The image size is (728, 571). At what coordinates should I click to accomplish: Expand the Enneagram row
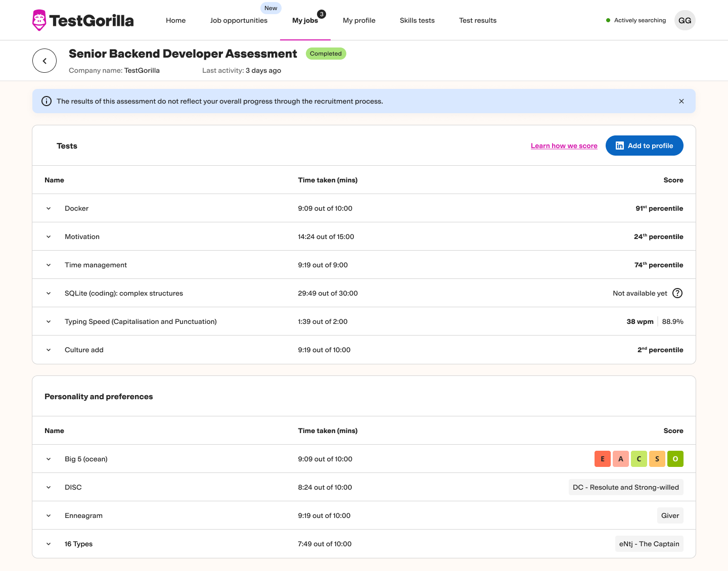pyautogui.click(x=49, y=515)
